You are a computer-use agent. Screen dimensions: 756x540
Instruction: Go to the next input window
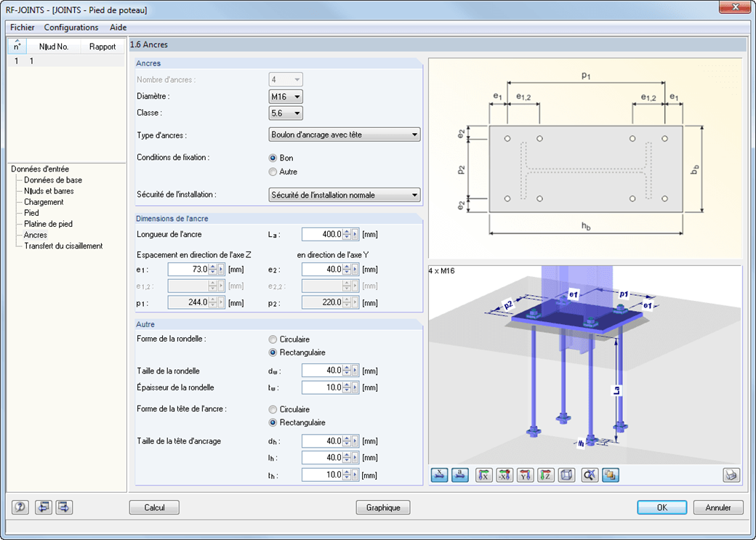(65, 507)
